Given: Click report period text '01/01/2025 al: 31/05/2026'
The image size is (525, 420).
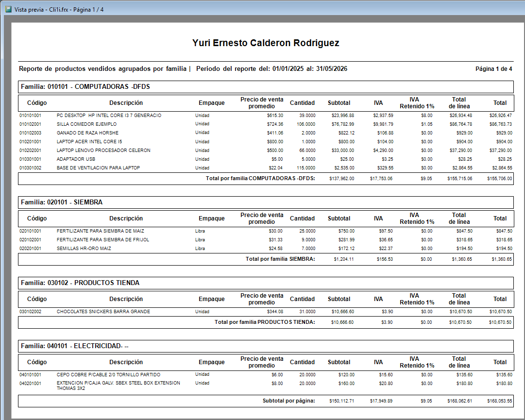Looking at the screenshot, I should pyautogui.click(x=310, y=69).
